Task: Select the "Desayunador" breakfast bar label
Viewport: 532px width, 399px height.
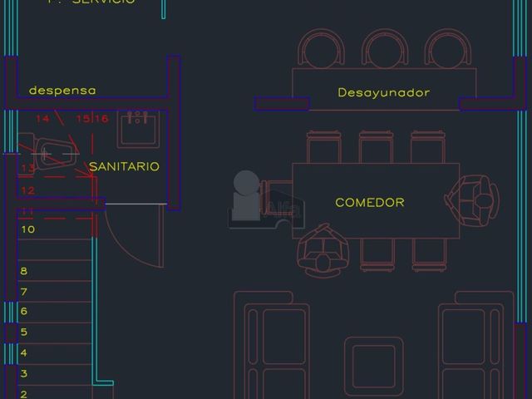Action: pos(384,92)
